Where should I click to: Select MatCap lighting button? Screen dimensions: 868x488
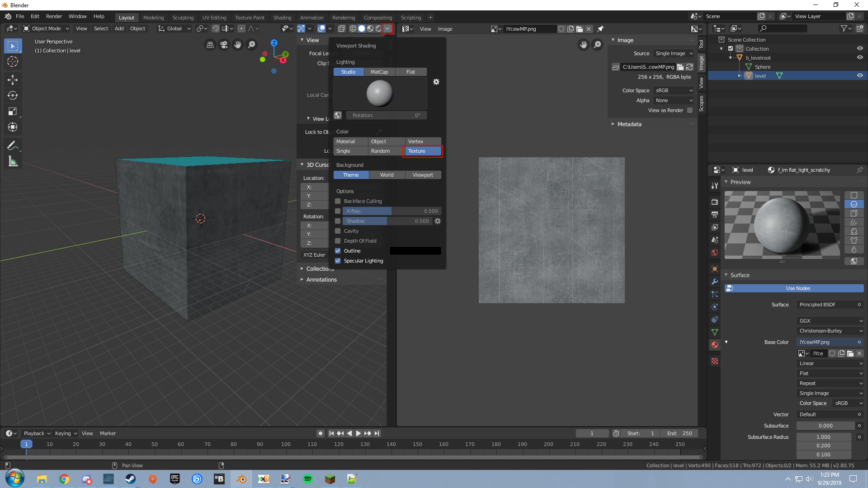click(x=379, y=72)
